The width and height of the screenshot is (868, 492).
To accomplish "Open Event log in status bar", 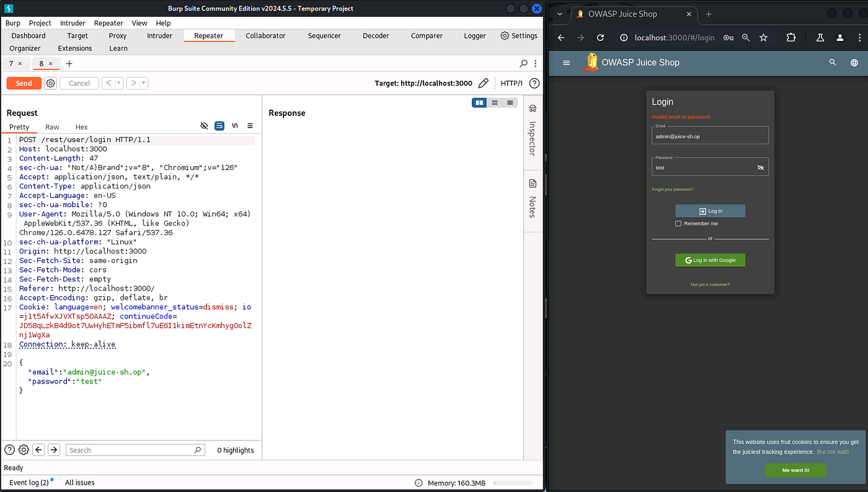I will (x=29, y=482).
